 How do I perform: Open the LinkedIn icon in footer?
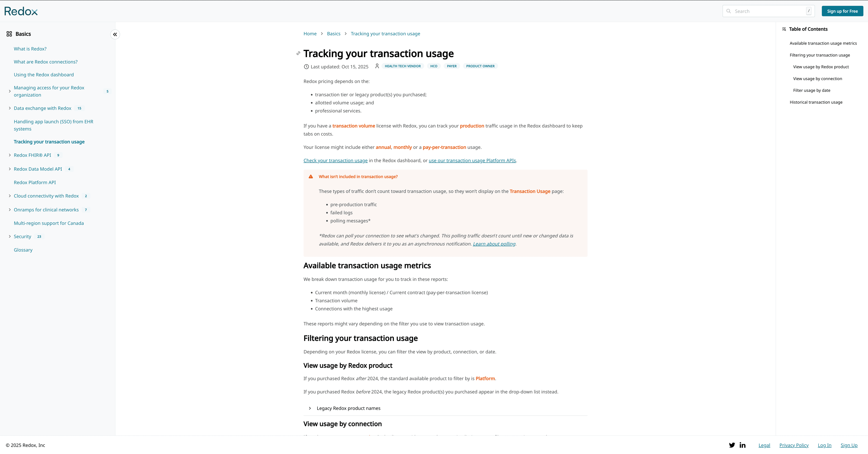(x=742, y=445)
